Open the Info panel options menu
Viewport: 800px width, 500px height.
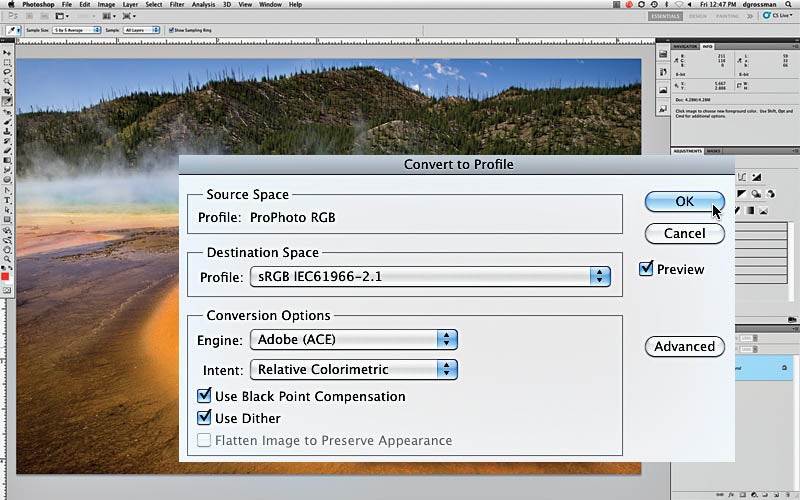click(795, 46)
